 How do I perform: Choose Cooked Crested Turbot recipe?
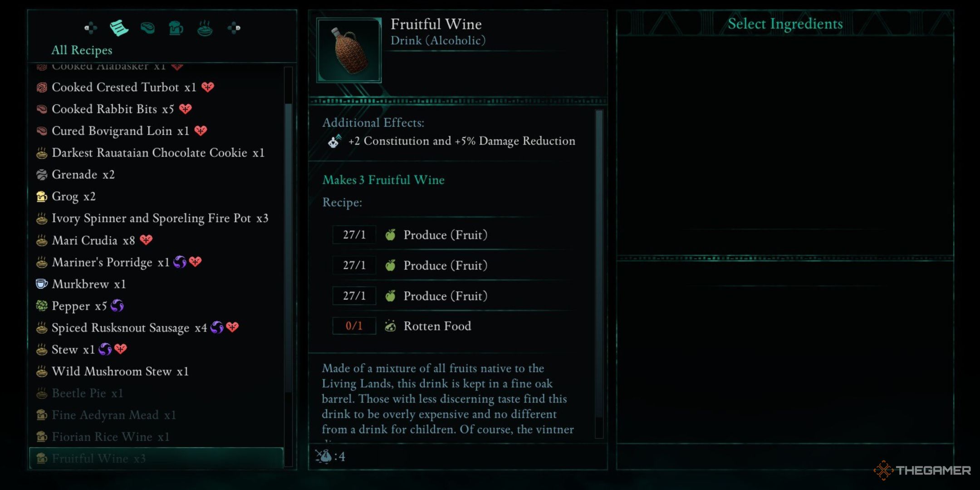pyautogui.click(x=123, y=87)
